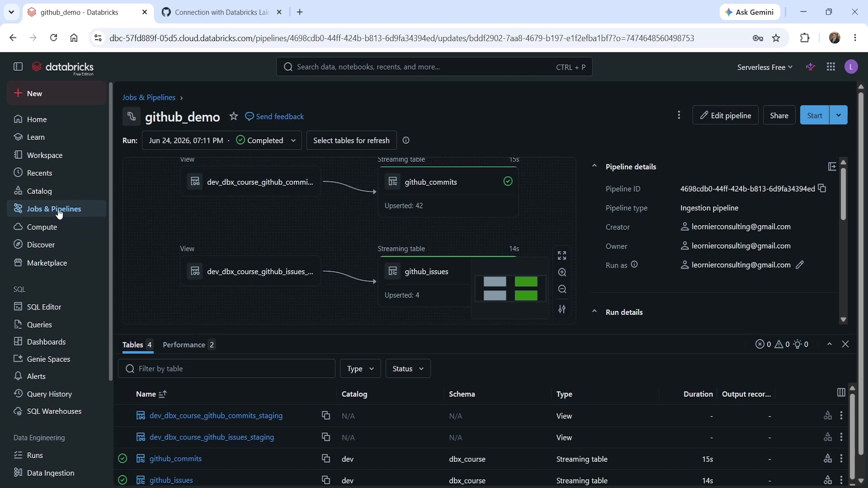This screenshot has width=868, height=488.
Task: Open pipeline graph layout settings icon
Action: 562,309
